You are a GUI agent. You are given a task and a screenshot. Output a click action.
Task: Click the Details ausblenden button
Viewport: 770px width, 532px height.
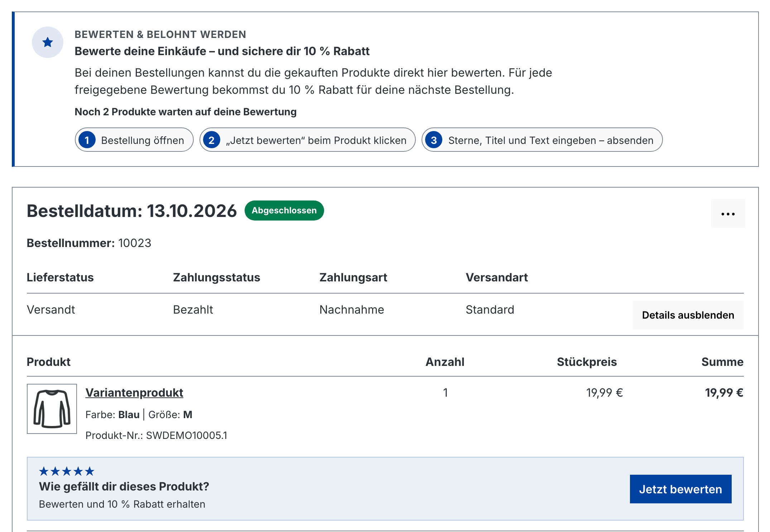(x=688, y=315)
